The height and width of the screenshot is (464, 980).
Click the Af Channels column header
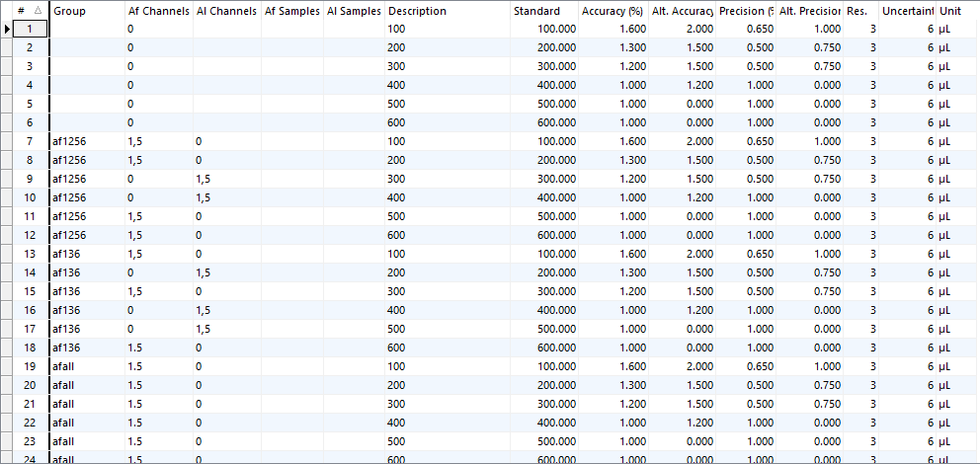[x=158, y=11]
